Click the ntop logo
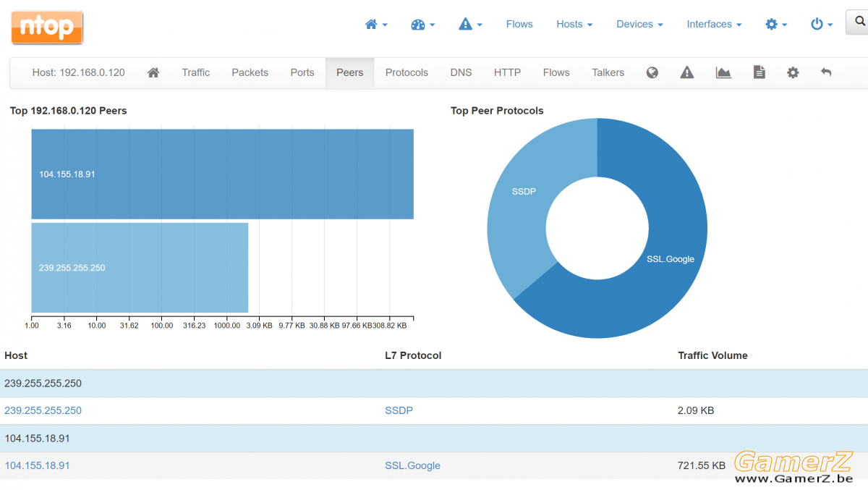Screen dimensions: 868x490 coord(47,28)
